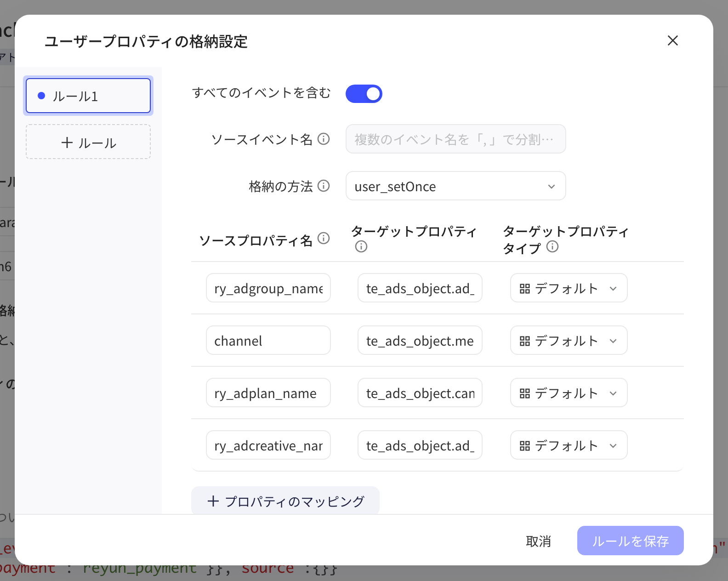This screenshot has width=728, height=581.
Task: Toggle the すべてのイベントを含む switch
Action: point(364,94)
